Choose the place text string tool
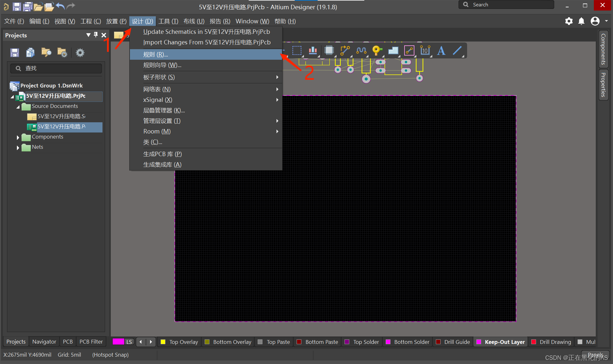The height and width of the screenshot is (364, 613). [441, 50]
